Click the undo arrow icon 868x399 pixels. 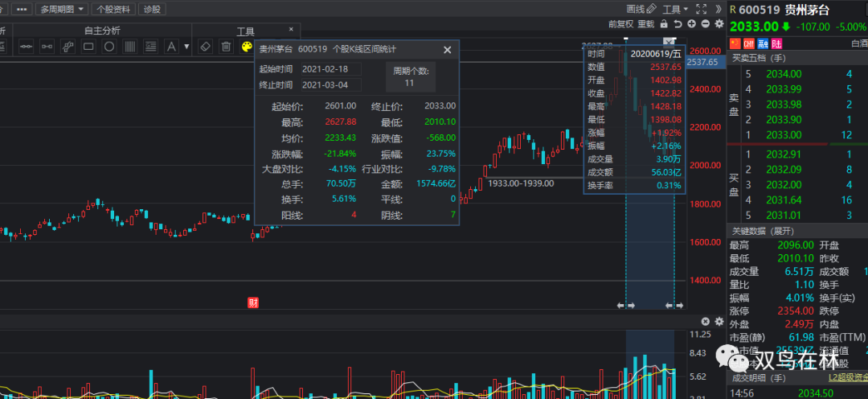click(x=678, y=24)
